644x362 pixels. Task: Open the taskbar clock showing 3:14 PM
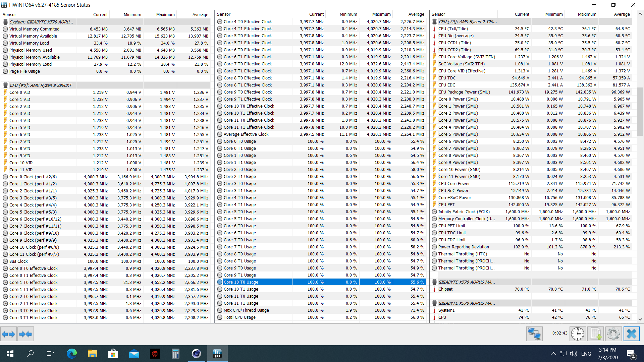[607, 354]
